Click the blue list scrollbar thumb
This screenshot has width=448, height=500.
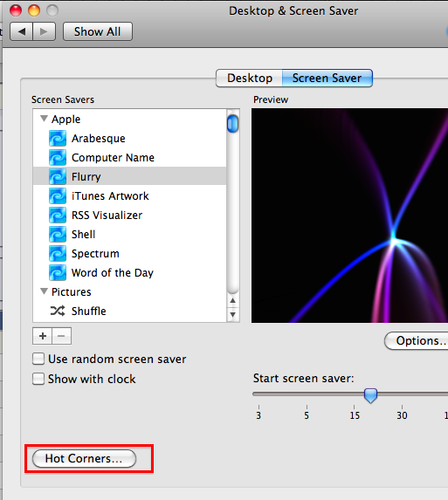pos(232,123)
